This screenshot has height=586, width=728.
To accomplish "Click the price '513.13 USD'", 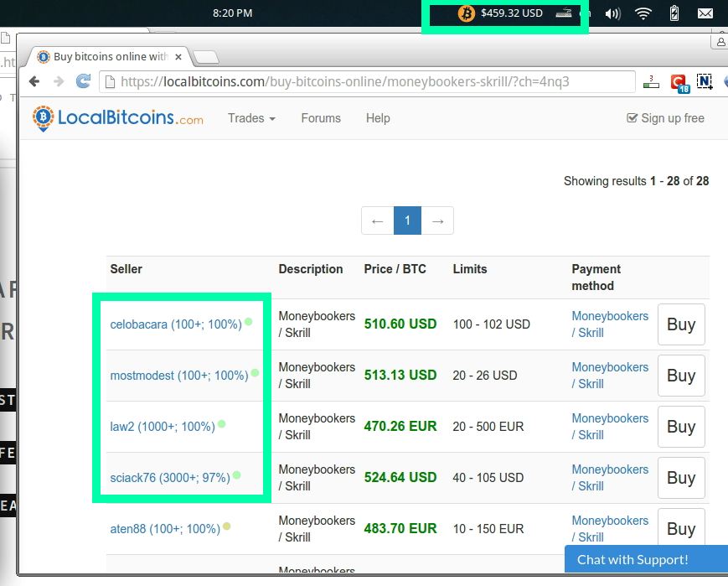I will point(400,375).
